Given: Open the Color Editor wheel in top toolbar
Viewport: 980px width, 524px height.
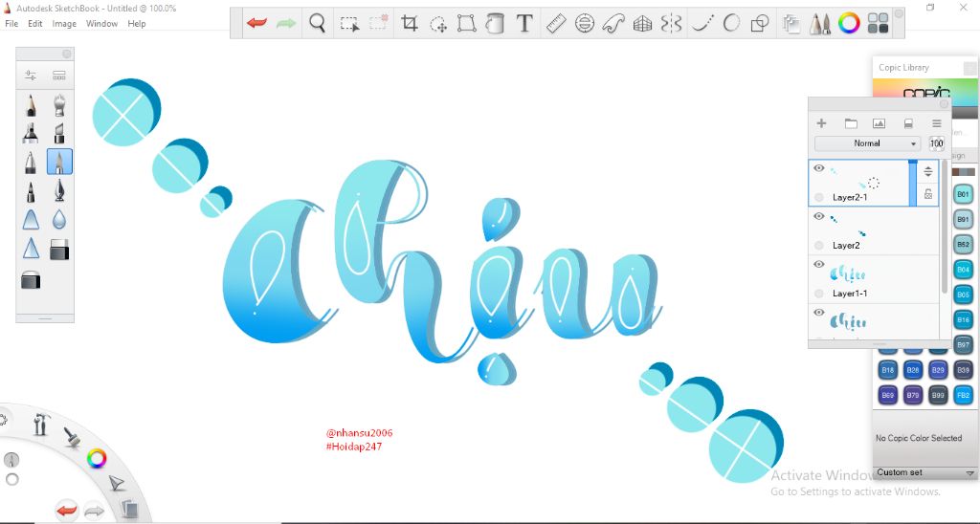Looking at the screenshot, I should click(849, 24).
